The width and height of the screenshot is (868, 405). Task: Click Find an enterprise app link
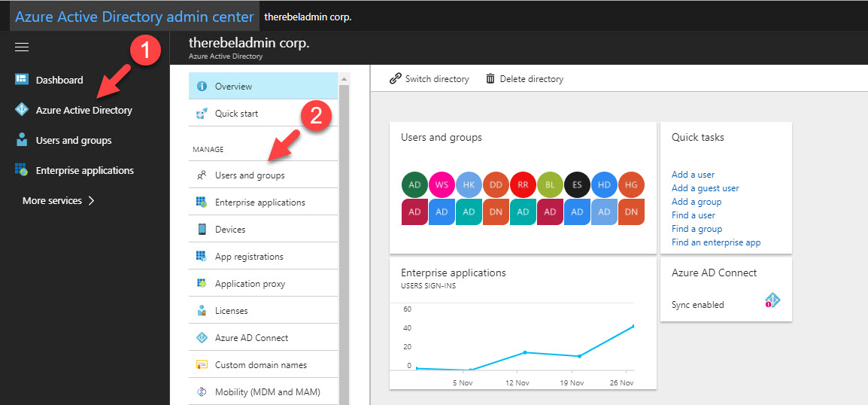pos(716,242)
